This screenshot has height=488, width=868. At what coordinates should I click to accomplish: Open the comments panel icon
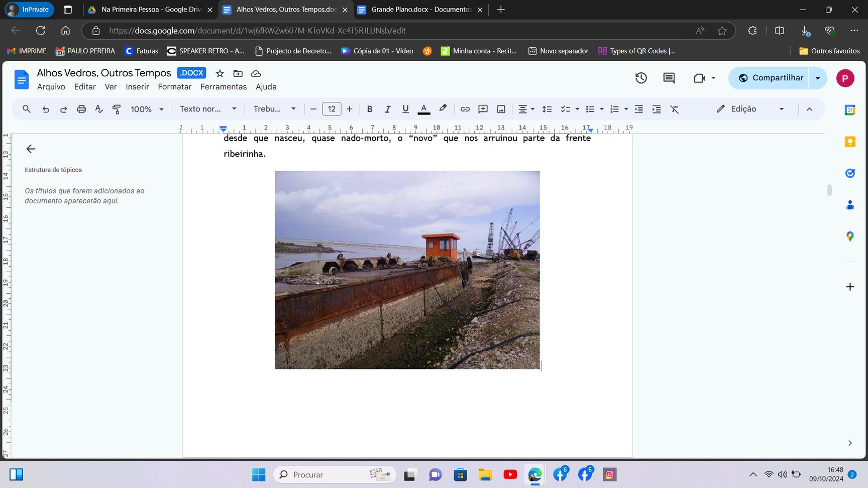(669, 78)
